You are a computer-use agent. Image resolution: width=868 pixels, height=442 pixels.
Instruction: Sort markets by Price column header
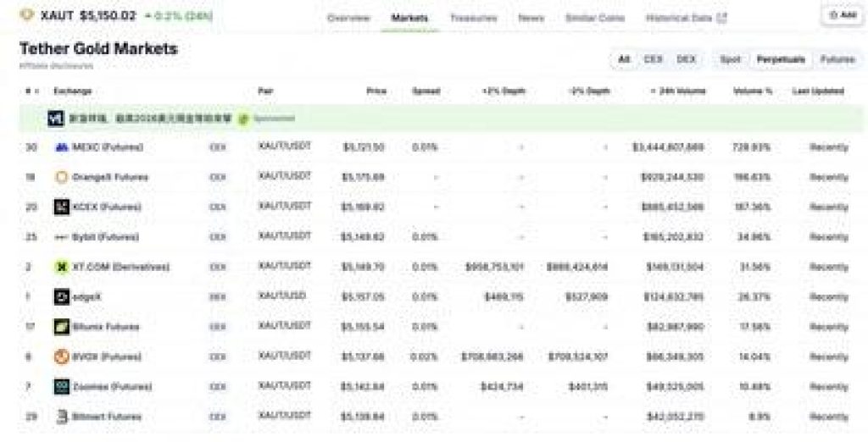pyautogui.click(x=376, y=91)
